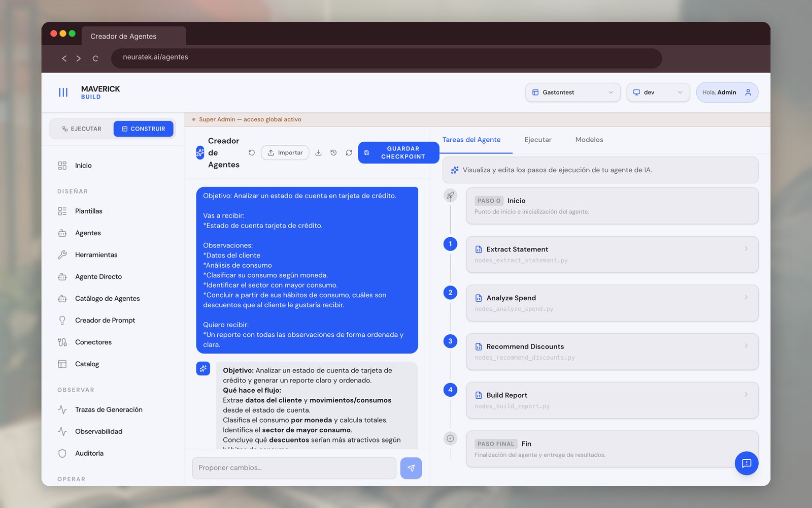The height and width of the screenshot is (508, 812).
Task: Click the file icon on Recommend Discounts
Action: click(479, 346)
